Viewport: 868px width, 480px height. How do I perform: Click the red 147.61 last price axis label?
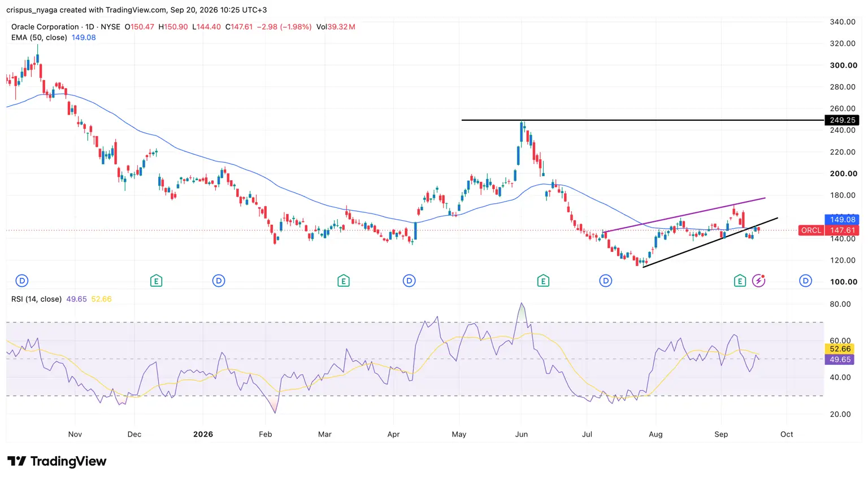coord(842,230)
